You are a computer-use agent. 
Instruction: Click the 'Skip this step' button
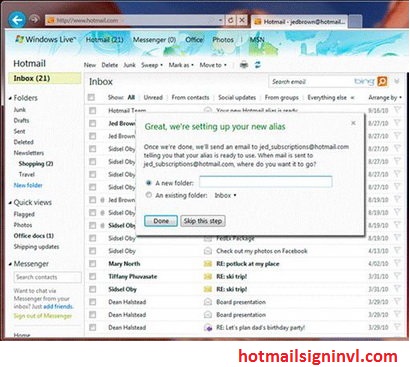click(203, 221)
